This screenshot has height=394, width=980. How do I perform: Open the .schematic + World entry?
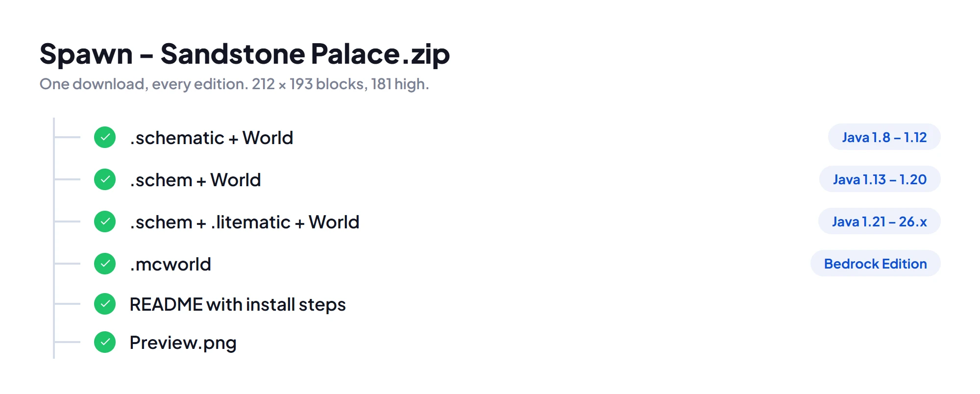click(211, 138)
